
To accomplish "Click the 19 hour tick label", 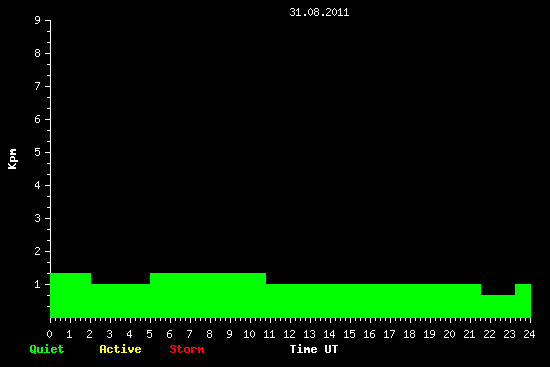I will click(429, 334).
